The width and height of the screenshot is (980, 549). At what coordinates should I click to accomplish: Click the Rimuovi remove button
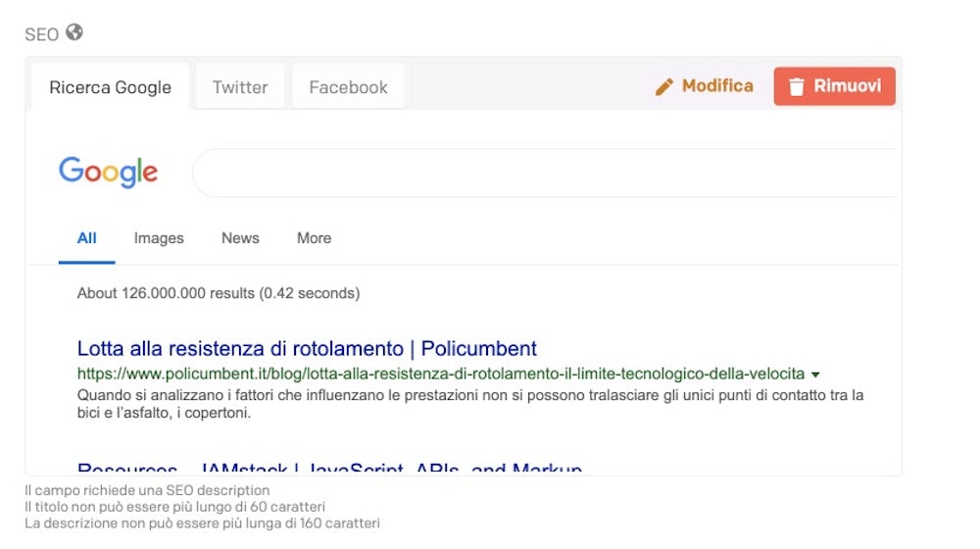click(834, 86)
